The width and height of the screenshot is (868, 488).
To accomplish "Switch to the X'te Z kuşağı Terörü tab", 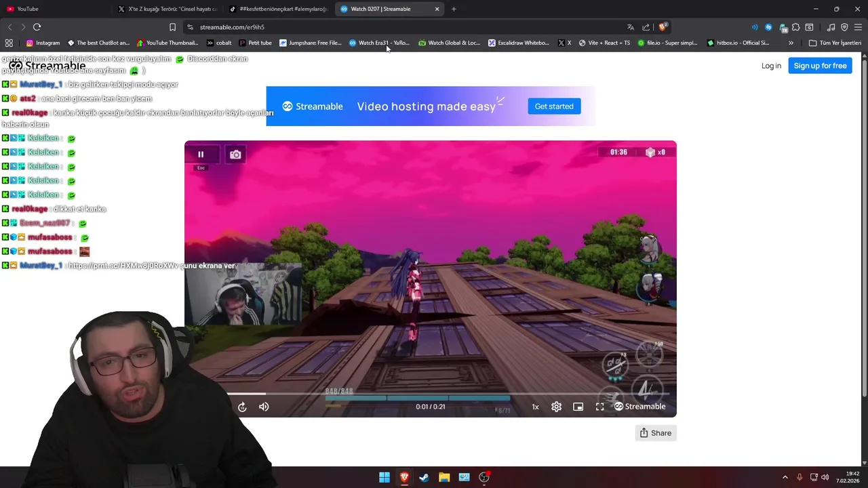I will (x=168, y=9).
